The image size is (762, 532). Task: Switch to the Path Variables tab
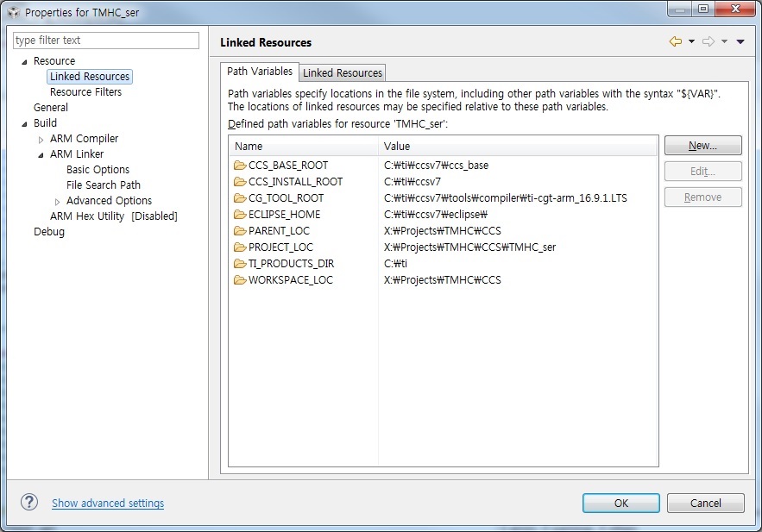point(260,72)
